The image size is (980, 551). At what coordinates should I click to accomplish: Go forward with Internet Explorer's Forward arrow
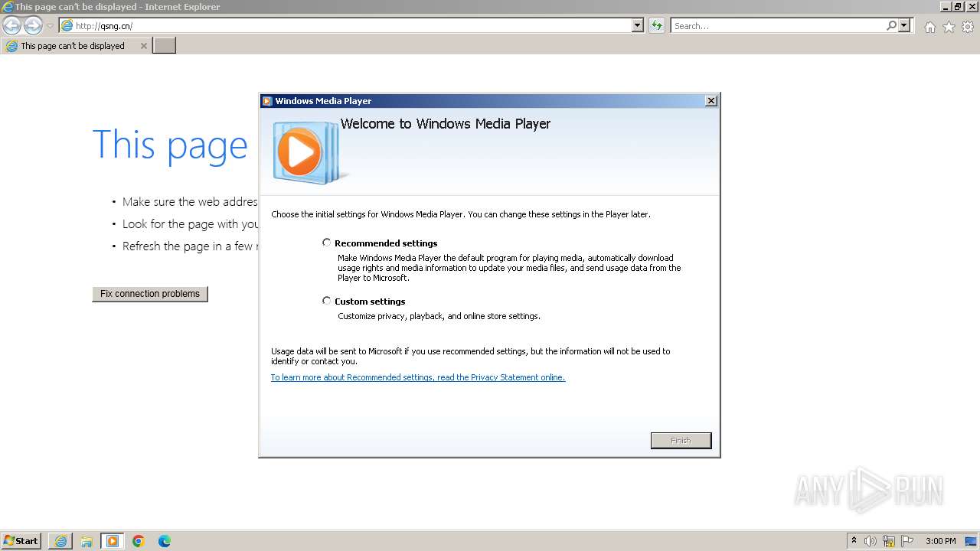(33, 26)
